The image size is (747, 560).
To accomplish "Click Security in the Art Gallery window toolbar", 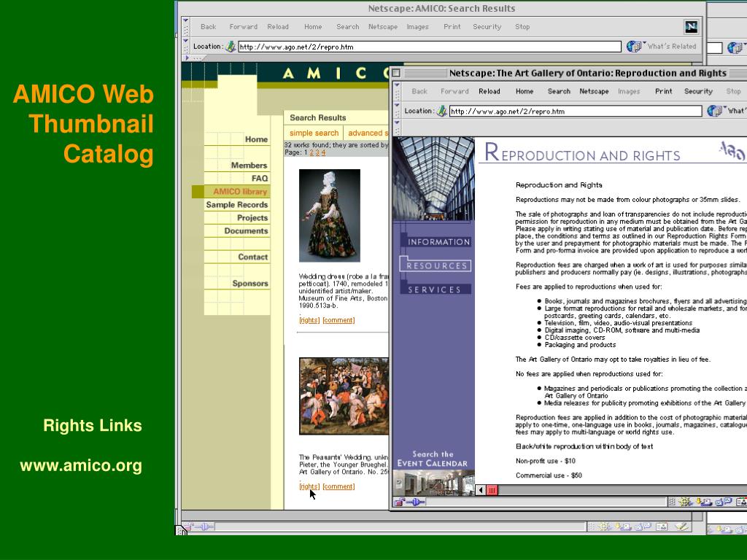I will (x=698, y=91).
